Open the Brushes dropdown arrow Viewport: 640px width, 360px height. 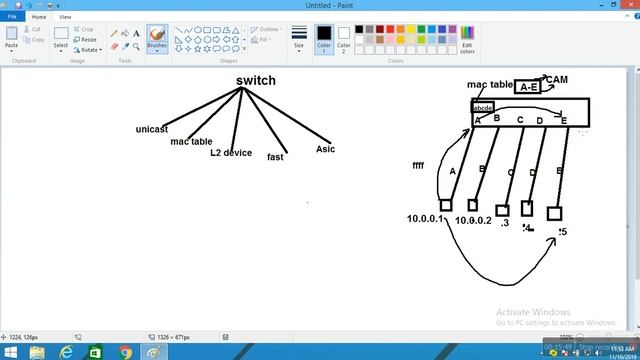(157, 51)
